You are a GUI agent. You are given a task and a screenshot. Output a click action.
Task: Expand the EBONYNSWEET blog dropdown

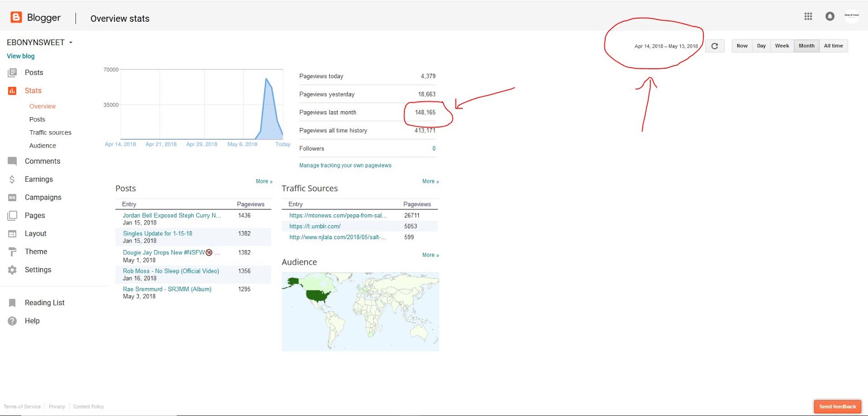71,42
